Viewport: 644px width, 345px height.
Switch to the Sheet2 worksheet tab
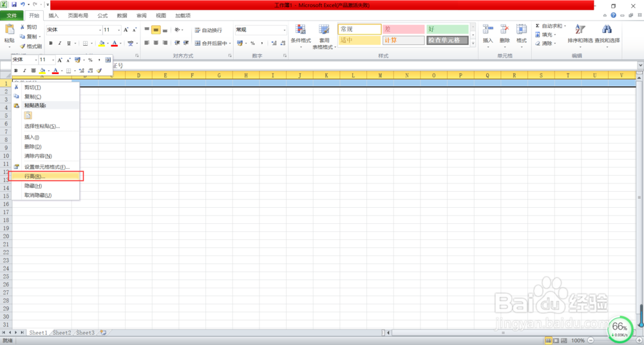(x=62, y=332)
